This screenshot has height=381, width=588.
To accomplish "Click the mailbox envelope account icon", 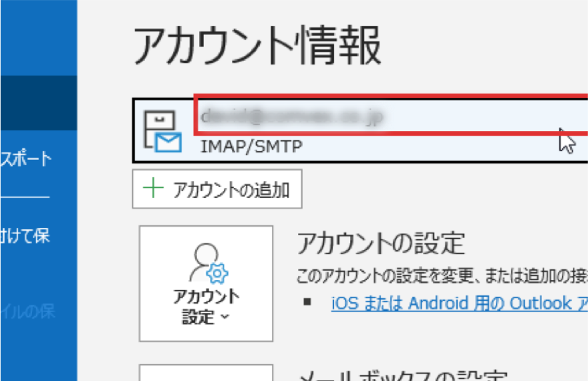I will pos(163,131).
